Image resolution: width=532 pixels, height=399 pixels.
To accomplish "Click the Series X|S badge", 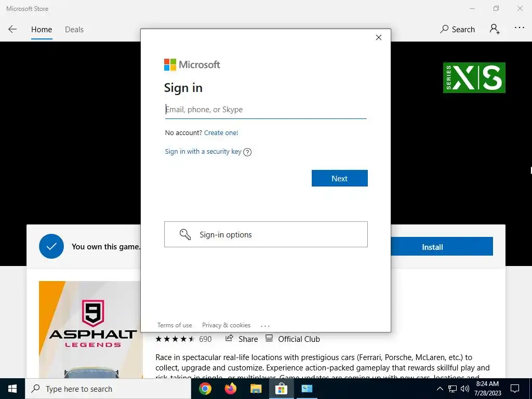I will coord(474,78).
